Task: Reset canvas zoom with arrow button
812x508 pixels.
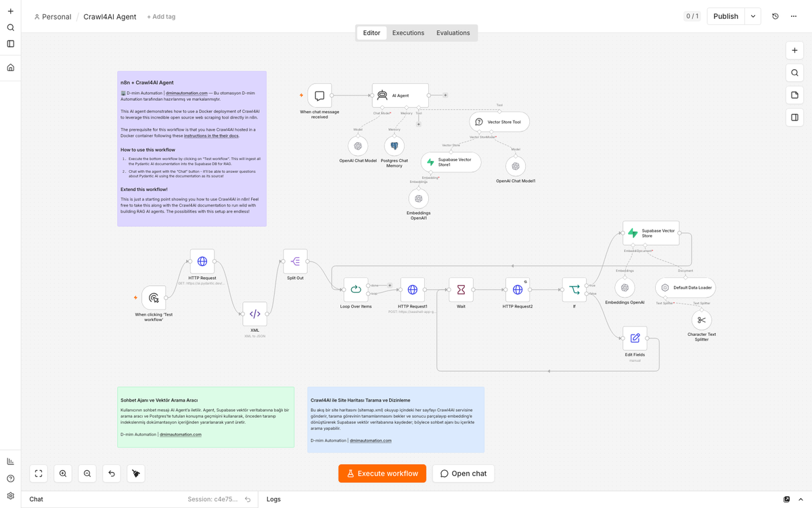Action: pos(112,473)
